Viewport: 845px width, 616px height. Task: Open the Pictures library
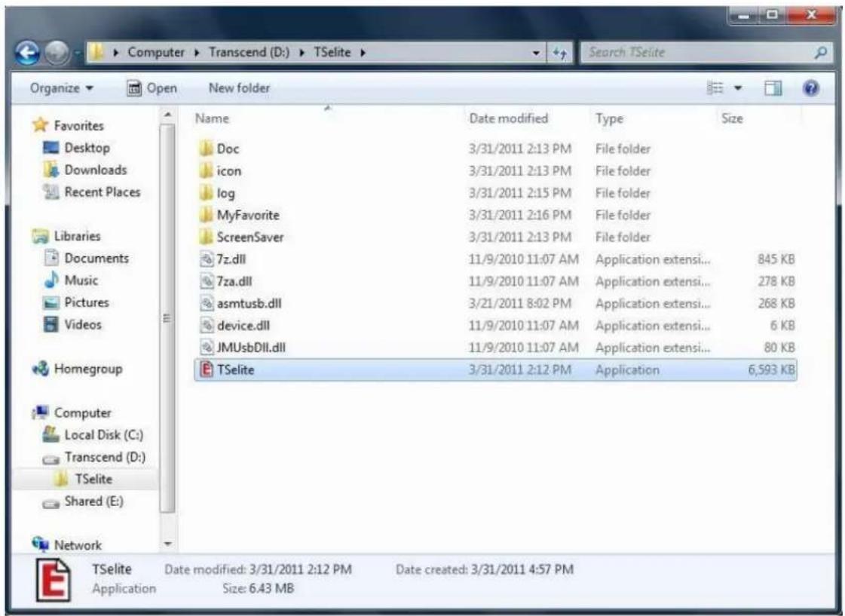click(86, 302)
